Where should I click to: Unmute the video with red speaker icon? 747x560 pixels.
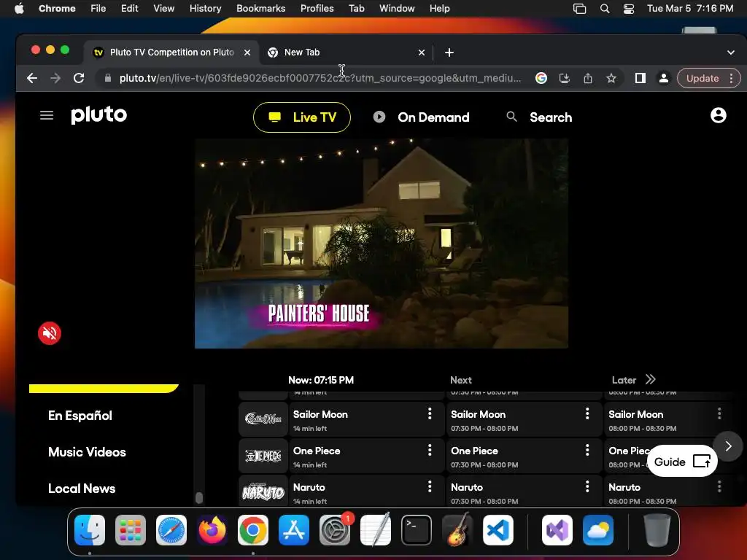tap(50, 333)
